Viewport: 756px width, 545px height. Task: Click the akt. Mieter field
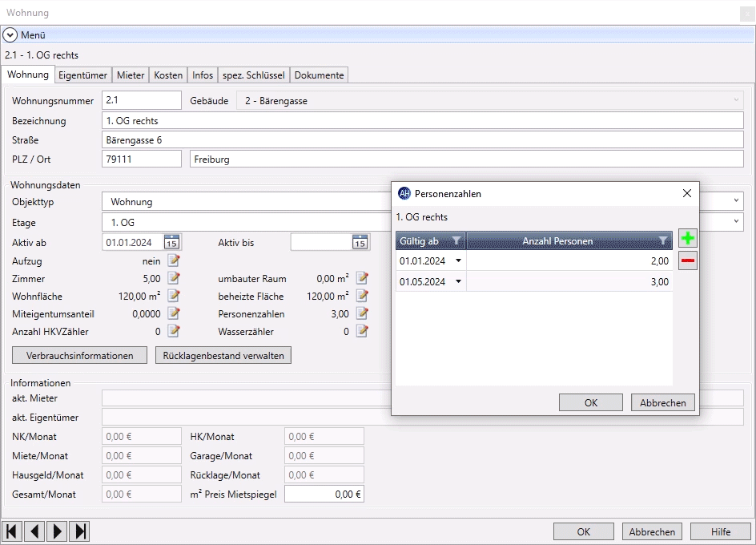pyautogui.click(x=423, y=398)
